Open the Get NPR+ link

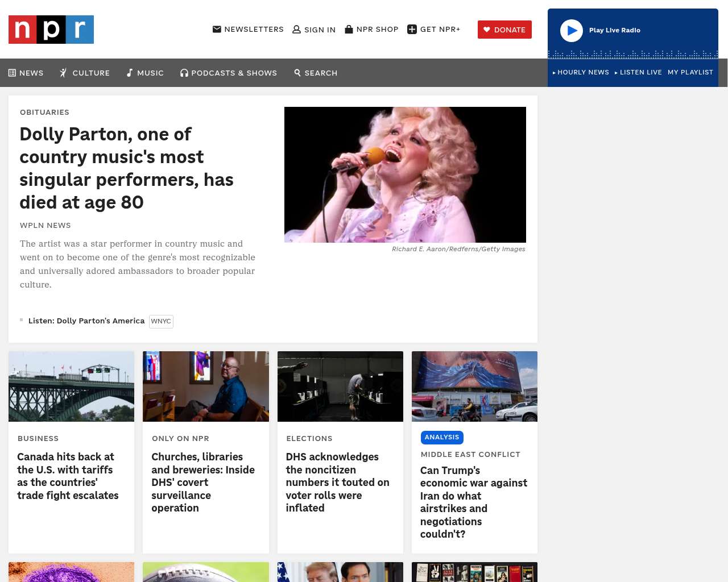tap(434, 29)
